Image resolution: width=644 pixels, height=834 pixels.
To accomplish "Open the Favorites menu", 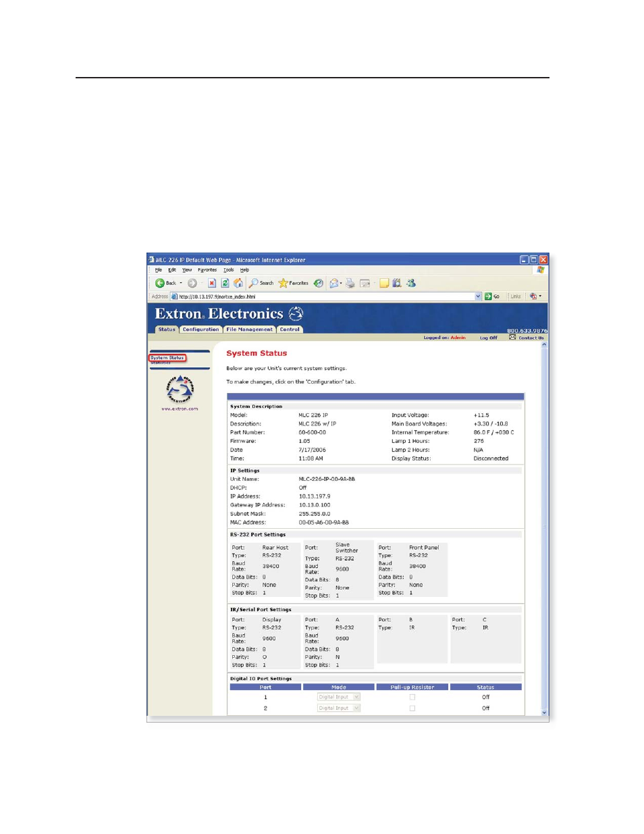I will 207,269.
